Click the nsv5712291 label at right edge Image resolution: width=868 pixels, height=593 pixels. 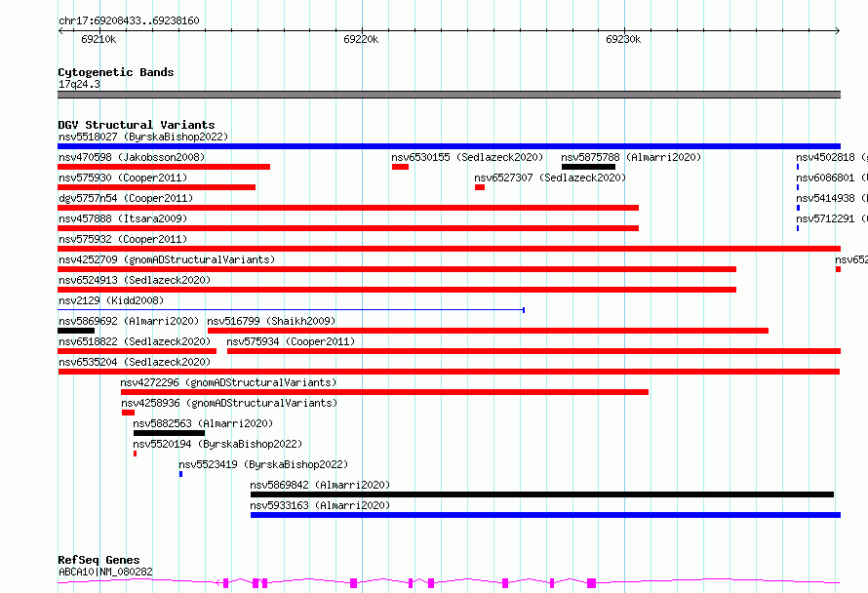[x=825, y=218]
